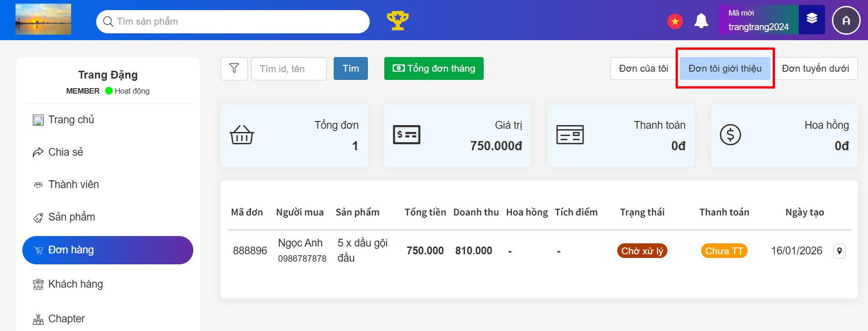This screenshot has height=331, width=868.
Task: Go to Trang chủ in the sidebar
Action: tap(71, 120)
